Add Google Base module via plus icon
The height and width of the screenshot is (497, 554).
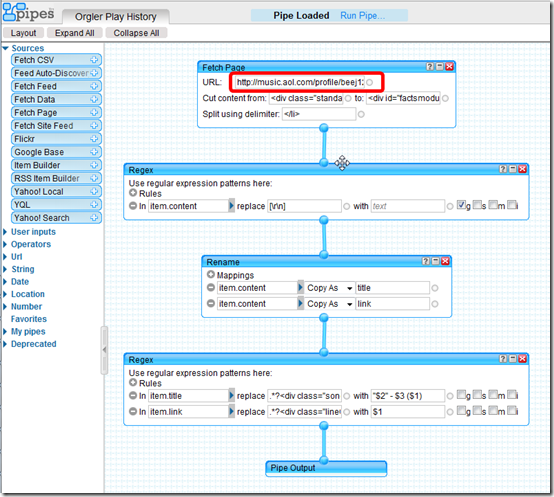(94, 152)
